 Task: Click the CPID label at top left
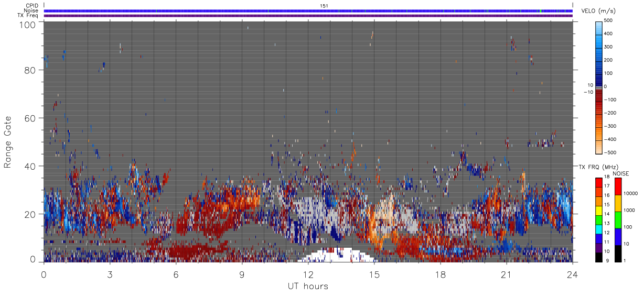[x=31, y=6]
